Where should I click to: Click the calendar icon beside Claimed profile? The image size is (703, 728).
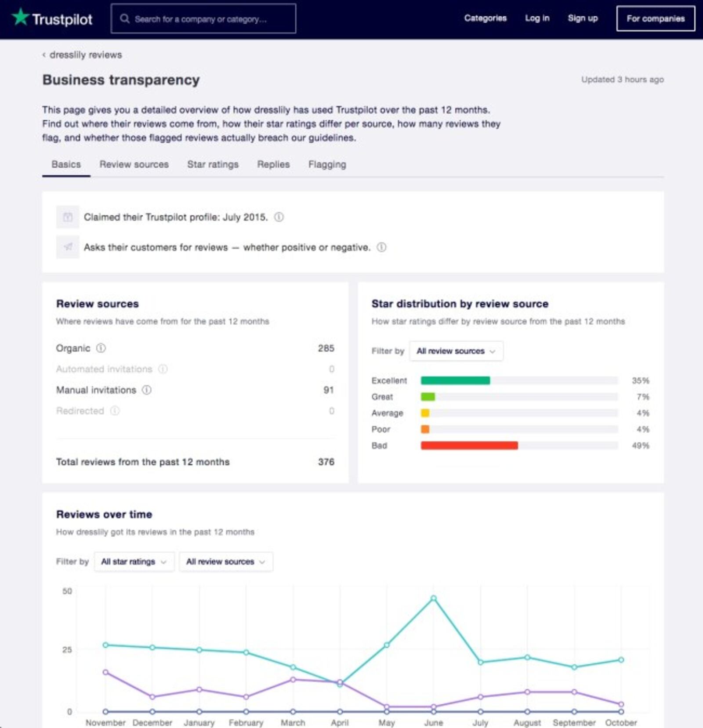(x=68, y=217)
